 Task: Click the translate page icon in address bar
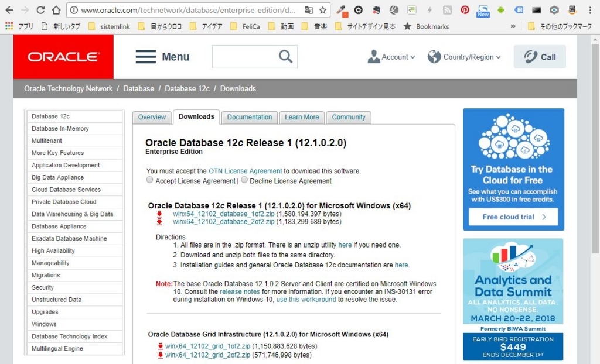(308, 11)
